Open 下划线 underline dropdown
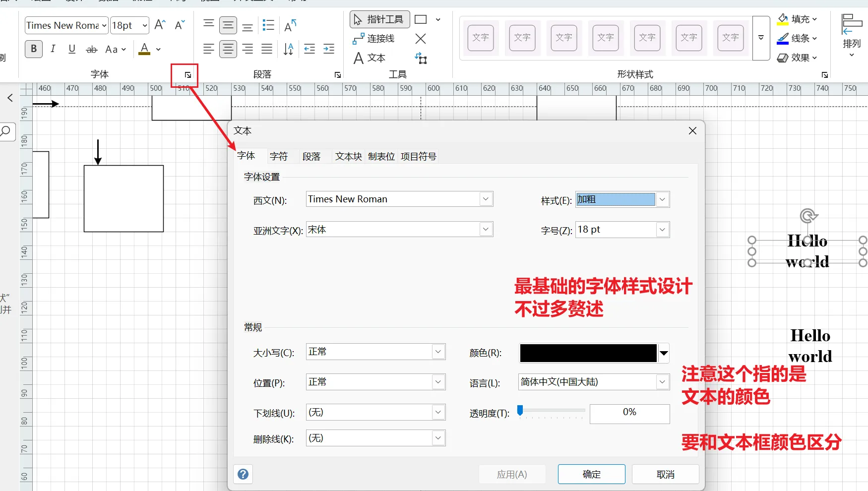Viewport: 868px width, 491px height. 438,412
